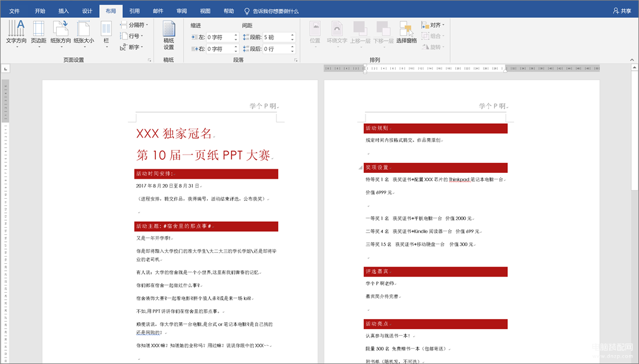Screen dimensions: 639x364
Task: Open the Position (位置) tool
Action: (x=315, y=34)
